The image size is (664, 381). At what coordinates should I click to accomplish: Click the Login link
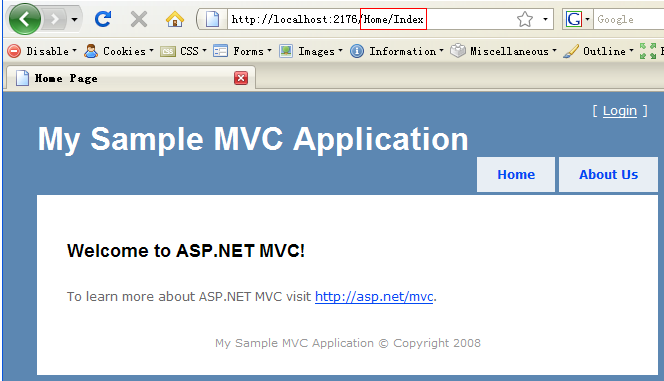click(x=620, y=111)
